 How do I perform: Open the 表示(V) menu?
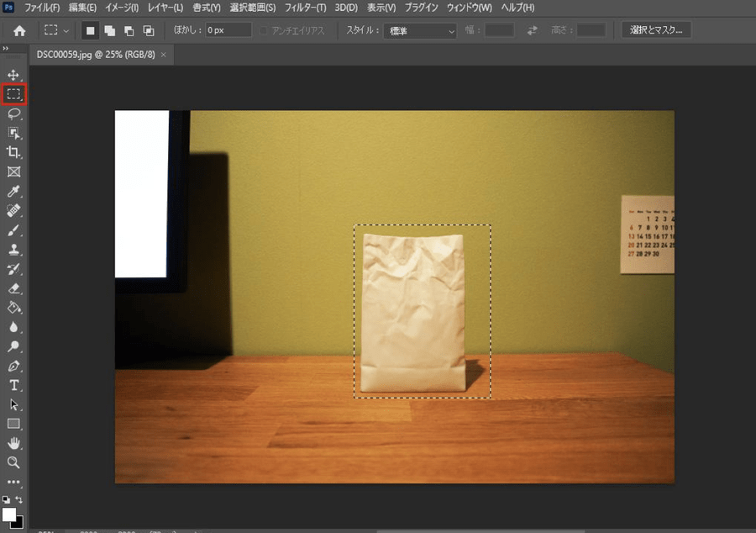[381, 8]
